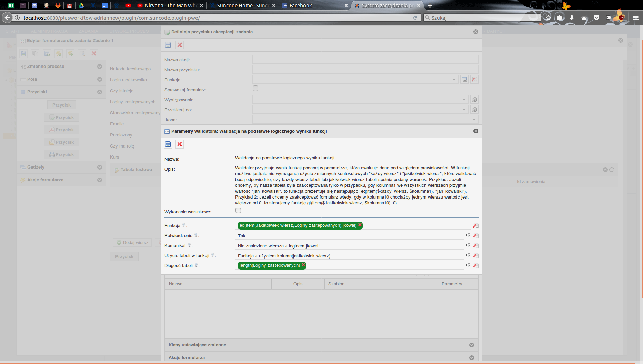
Task: Expand the Akcje formularza section in the dialog
Action: coord(472,358)
